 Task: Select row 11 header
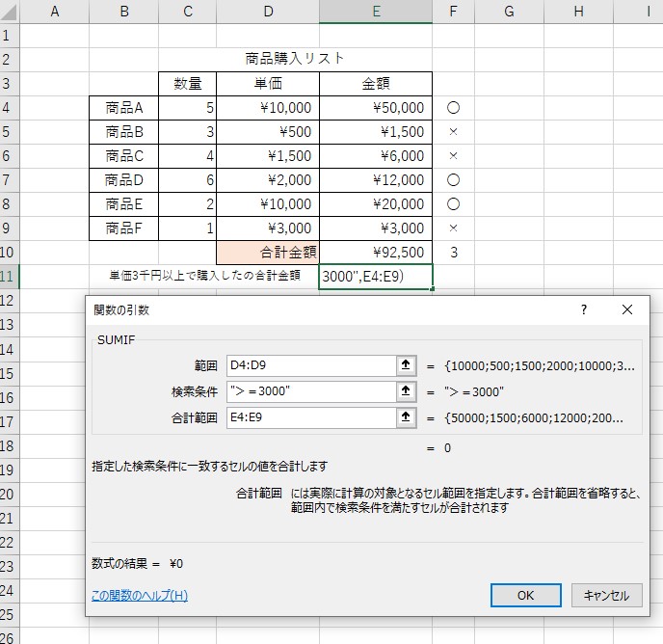[x=10, y=276]
